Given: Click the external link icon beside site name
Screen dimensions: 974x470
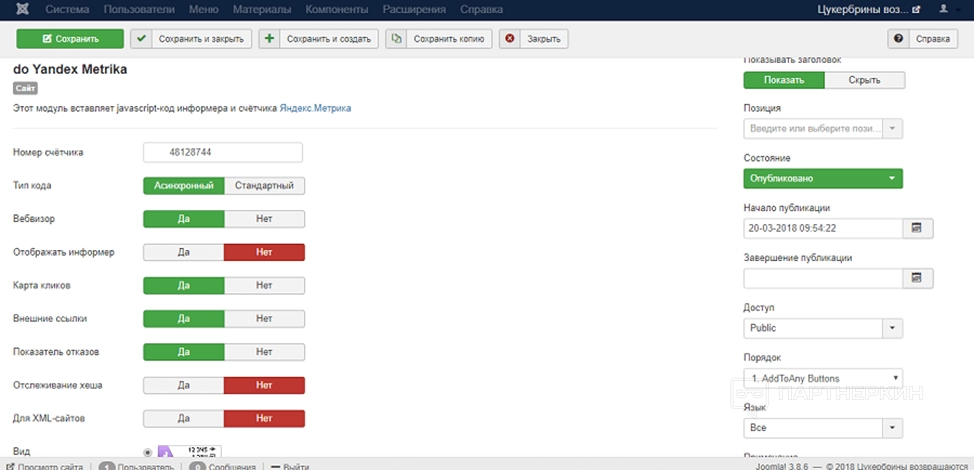Looking at the screenshot, I should (916, 10).
